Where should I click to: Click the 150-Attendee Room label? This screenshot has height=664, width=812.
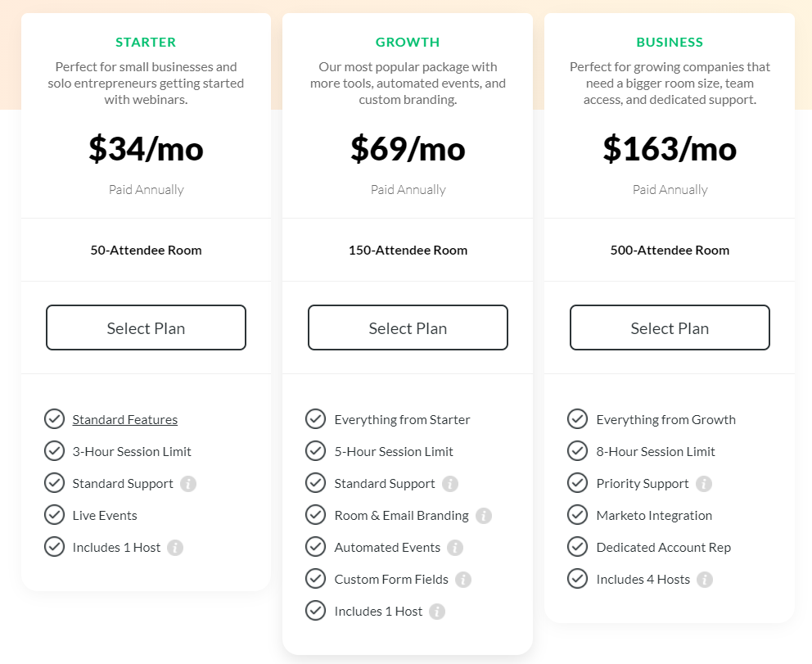(408, 251)
